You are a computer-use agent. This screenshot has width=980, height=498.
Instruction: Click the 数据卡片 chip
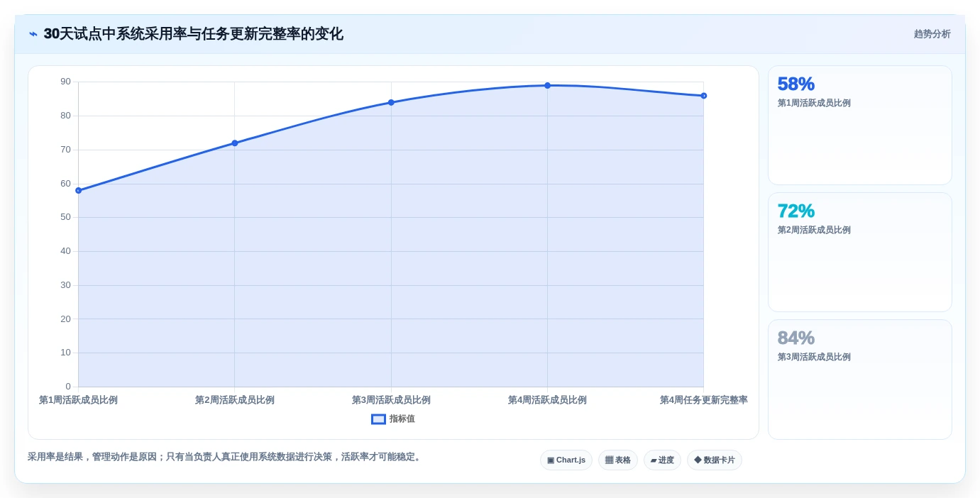click(x=715, y=460)
